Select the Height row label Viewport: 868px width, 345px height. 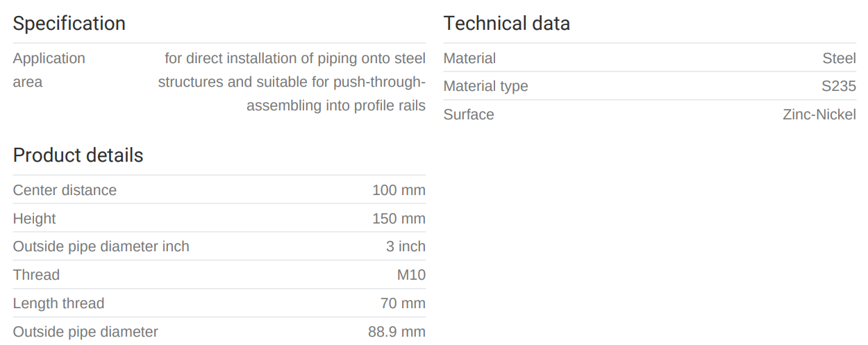pyautogui.click(x=34, y=219)
